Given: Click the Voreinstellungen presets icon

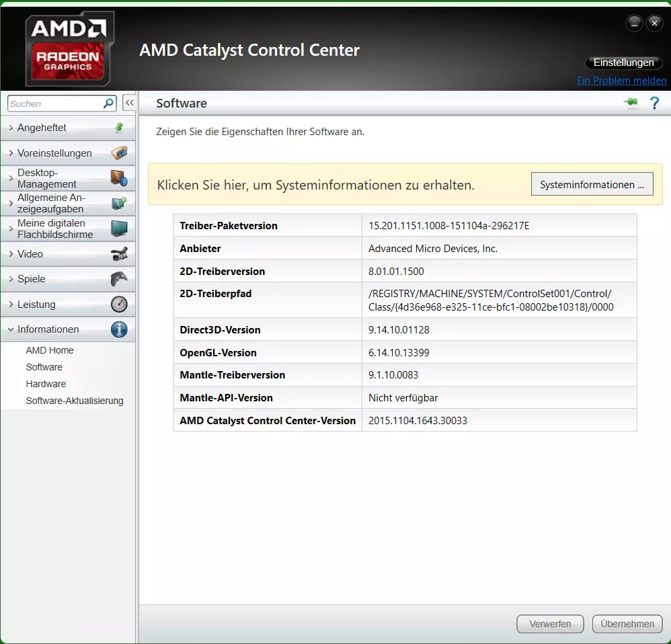Looking at the screenshot, I should (119, 153).
